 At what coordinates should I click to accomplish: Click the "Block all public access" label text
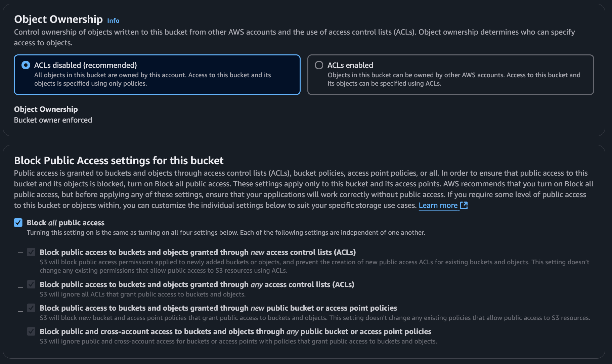(65, 223)
